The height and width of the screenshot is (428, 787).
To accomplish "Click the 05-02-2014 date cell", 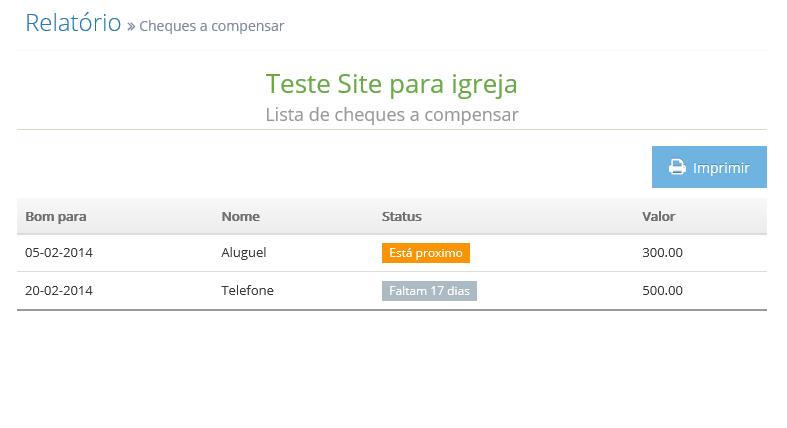I will 59,252.
